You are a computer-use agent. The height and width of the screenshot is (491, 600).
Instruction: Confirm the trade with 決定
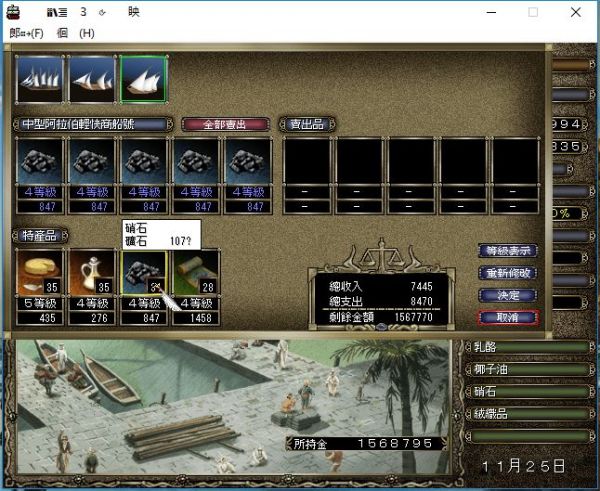pyautogui.click(x=509, y=295)
